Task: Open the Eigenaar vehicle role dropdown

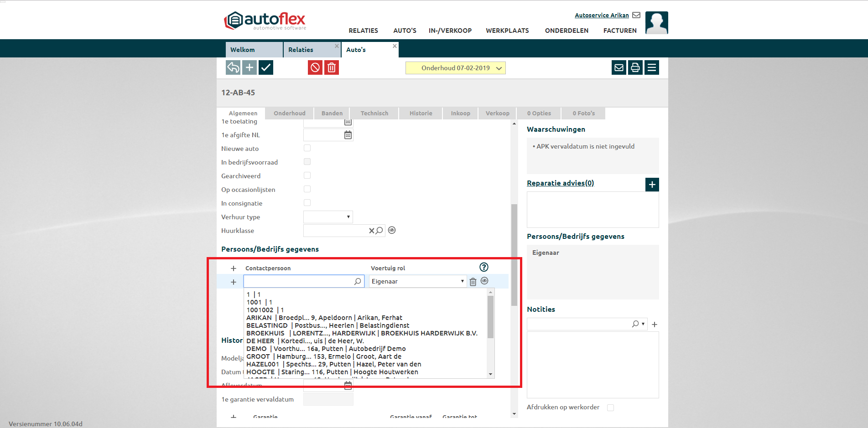Action: tap(417, 281)
